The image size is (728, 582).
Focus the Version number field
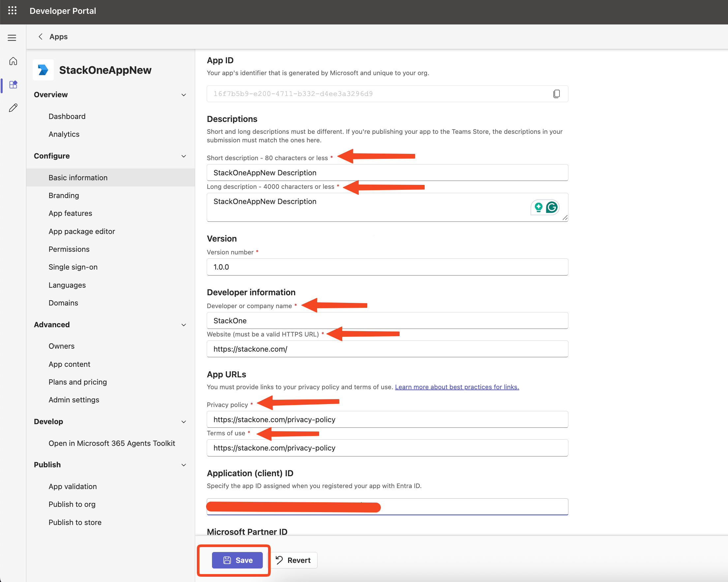tap(387, 267)
